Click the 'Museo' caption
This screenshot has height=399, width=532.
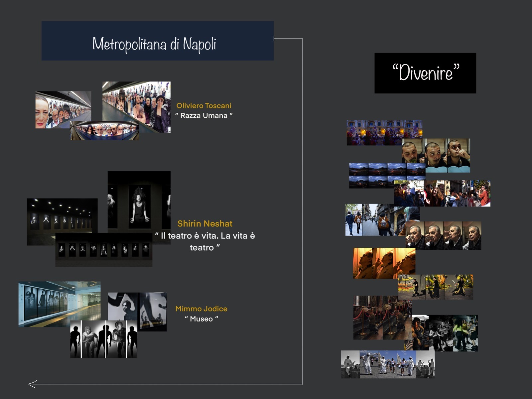pyautogui.click(x=201, y=319)
